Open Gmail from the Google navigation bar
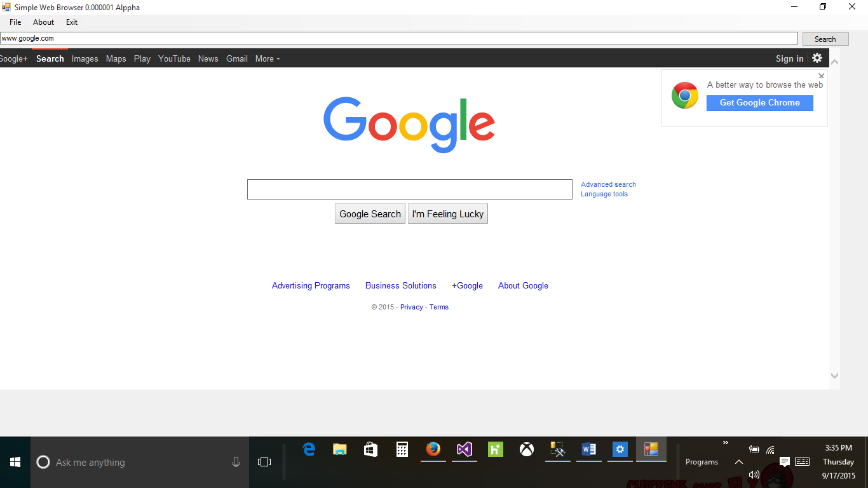Screen dimensions: 868x488 236,58
